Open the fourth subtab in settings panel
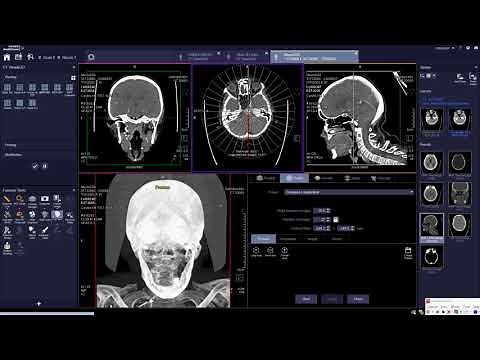The height and width of the screenshot is (360, 480). point(337,239)
